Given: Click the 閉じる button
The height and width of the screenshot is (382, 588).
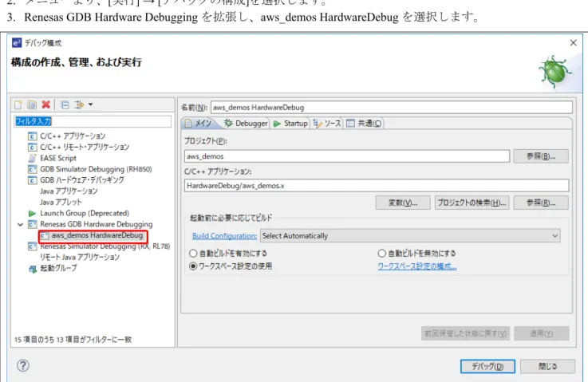Looking at the screenshot, I should point(547,366).
